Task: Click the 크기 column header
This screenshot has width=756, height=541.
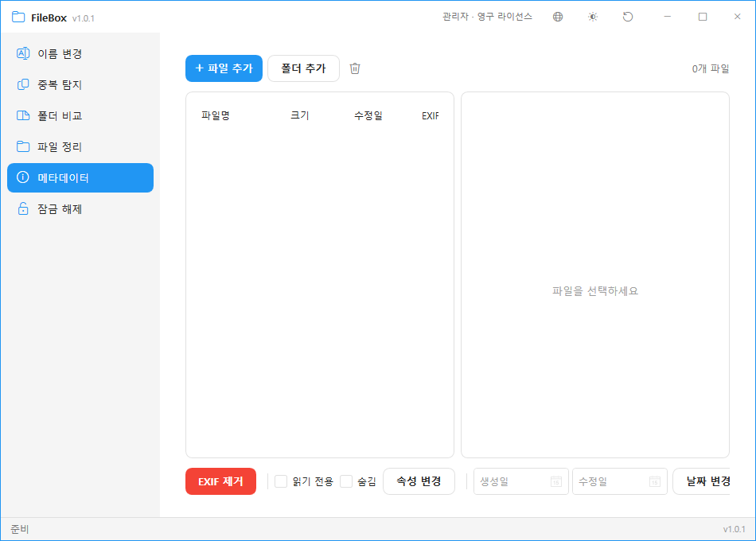Action: tap(299, 115)
